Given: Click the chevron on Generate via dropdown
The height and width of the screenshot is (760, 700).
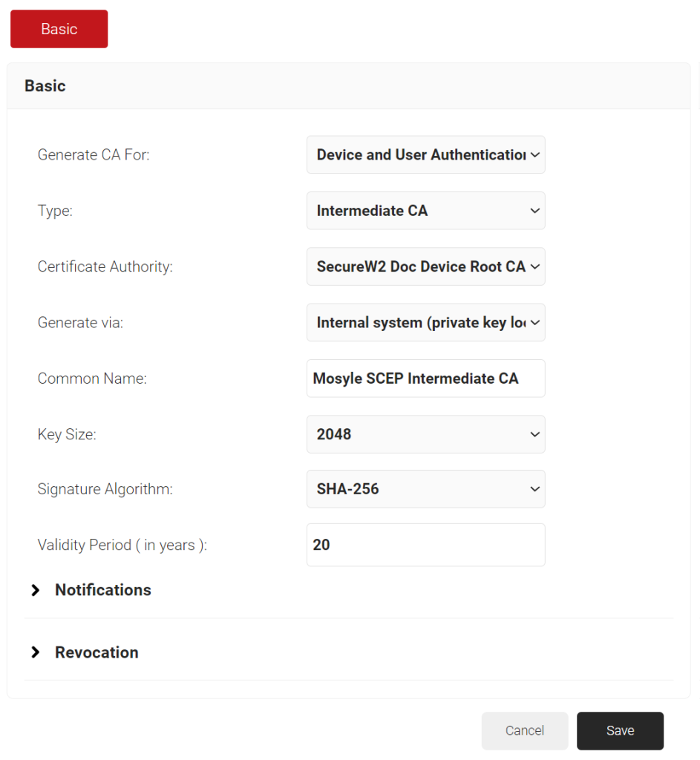Looking at the screenshot, I should [534, 322].
